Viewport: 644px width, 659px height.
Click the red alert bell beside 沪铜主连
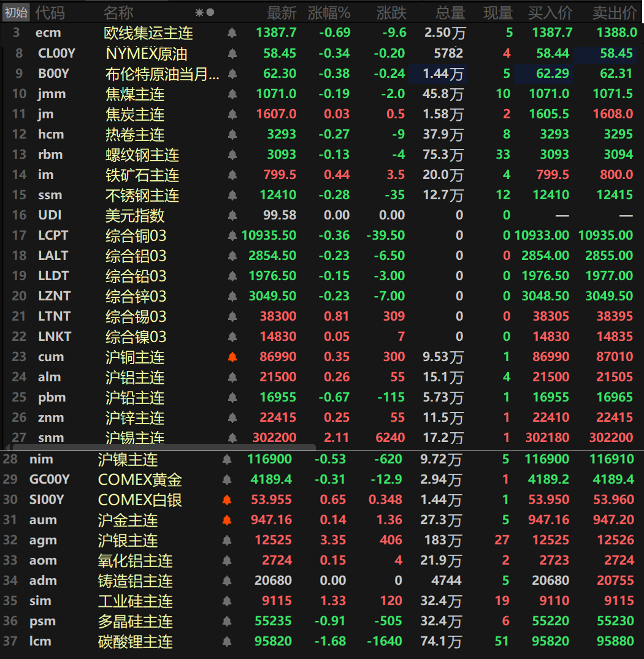tap(232, 357)
